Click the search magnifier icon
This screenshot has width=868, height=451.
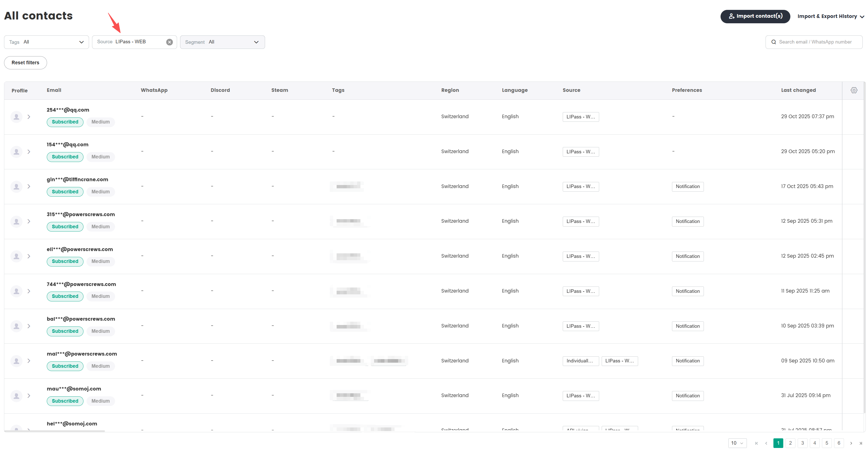pos(774,42)
